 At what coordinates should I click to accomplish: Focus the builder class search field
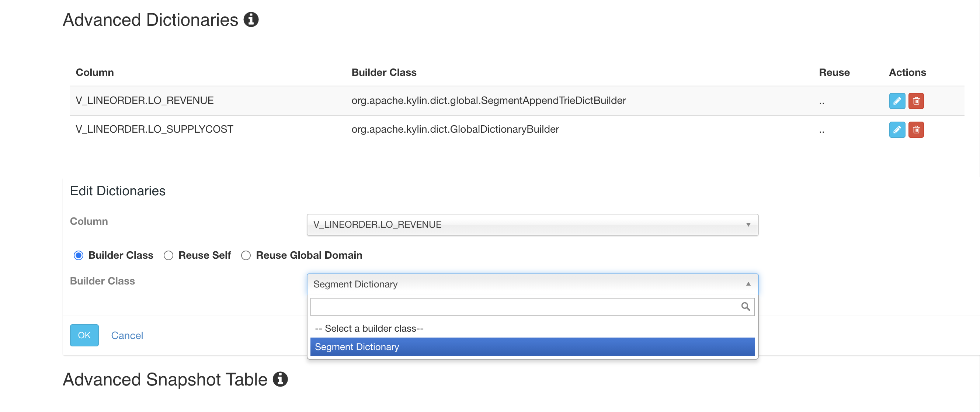pyautogui.click(x=525, y=306)
